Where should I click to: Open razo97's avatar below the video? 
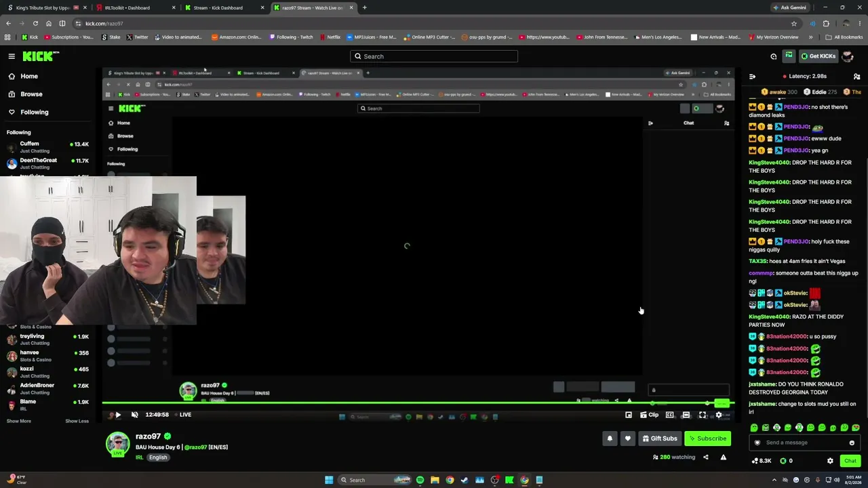click(117, 443)
